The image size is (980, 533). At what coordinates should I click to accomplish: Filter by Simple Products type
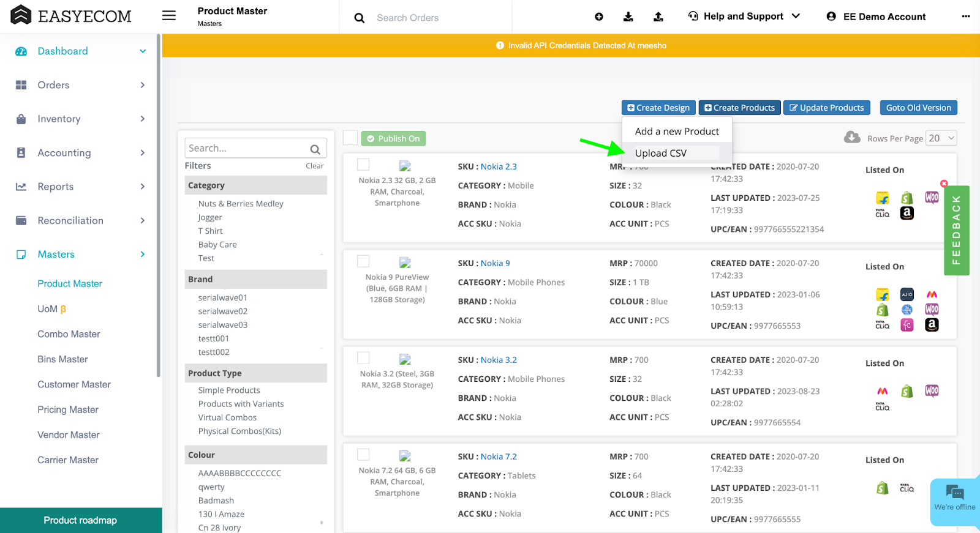[x=229, y=390]
